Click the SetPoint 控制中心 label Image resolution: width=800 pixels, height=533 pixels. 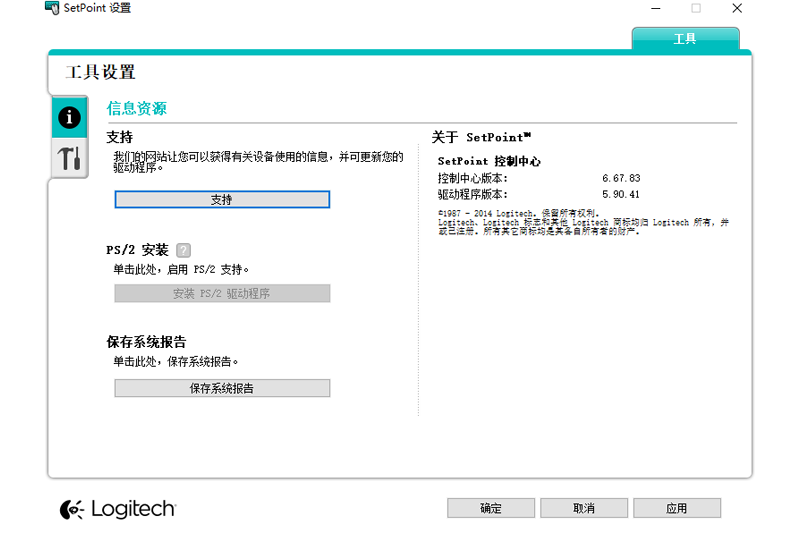(489, 161)
